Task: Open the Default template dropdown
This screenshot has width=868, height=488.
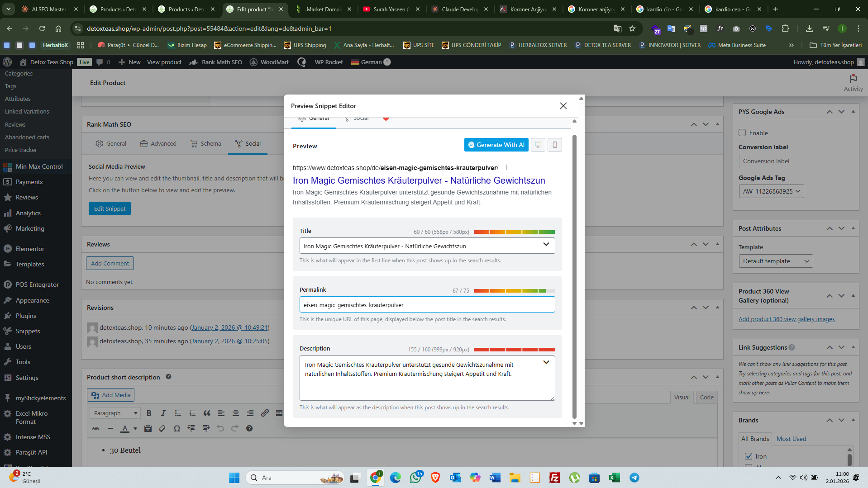Action: coord(775,261)
